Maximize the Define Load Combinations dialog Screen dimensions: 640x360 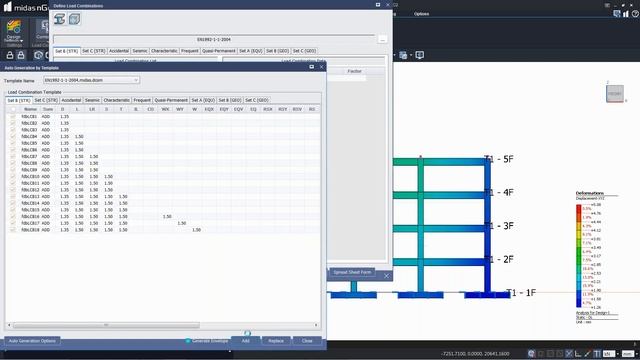coord(378,5)
